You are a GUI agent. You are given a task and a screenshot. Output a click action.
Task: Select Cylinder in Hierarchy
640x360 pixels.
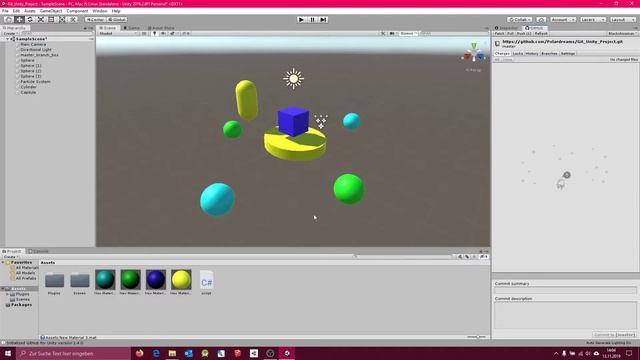click(x=29, y=87)
